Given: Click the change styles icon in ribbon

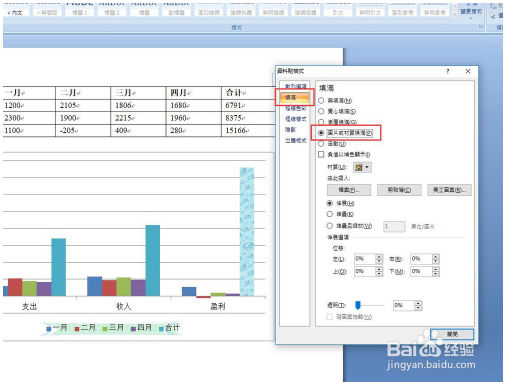Looking at the screenshot, I should pyautogui.click(x=471, y=11).
